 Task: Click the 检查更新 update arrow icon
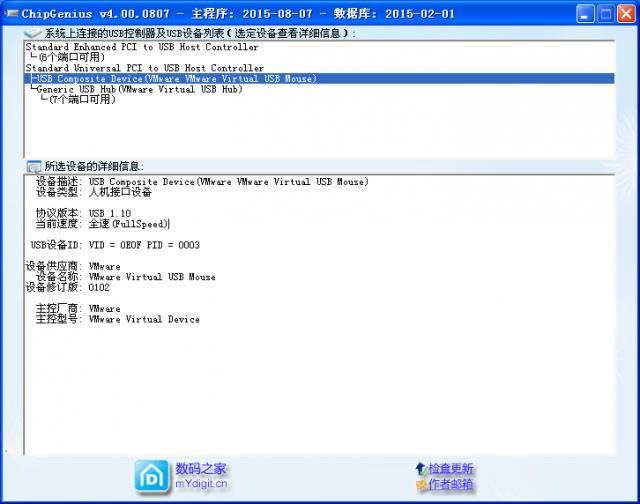pos(421,468)
